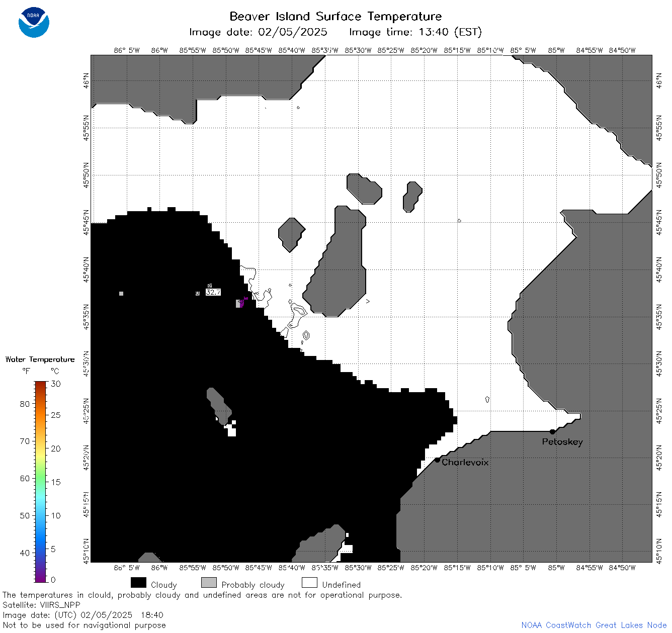The image size is (672, 633).
Task: Click the Petoskey city marker dot
Action: point(552,431)
